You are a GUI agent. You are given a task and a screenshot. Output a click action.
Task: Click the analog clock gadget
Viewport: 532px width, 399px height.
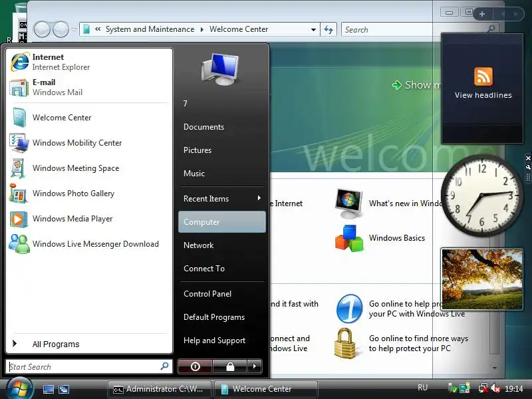pyautogui.click(x=481, y=196)
